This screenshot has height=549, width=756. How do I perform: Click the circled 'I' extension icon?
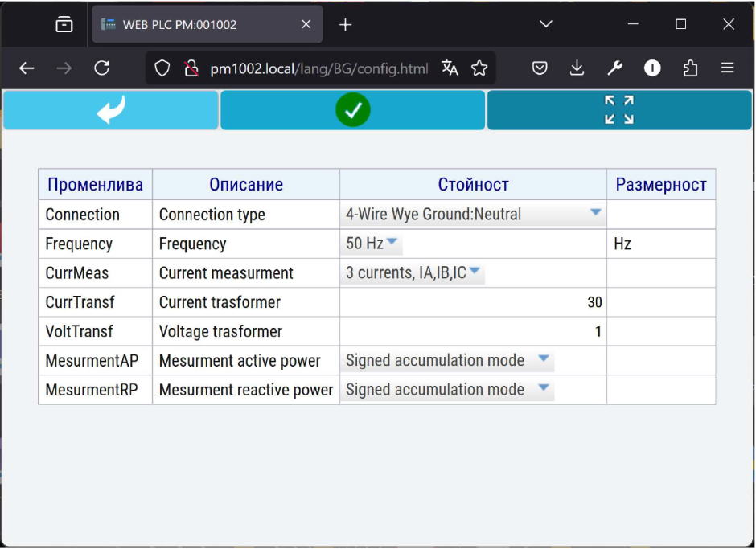click(x=652, y=68)
